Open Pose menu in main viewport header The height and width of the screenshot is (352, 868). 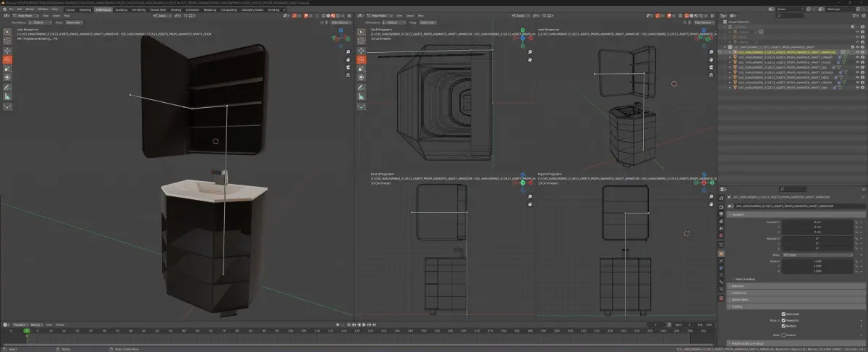67,15
